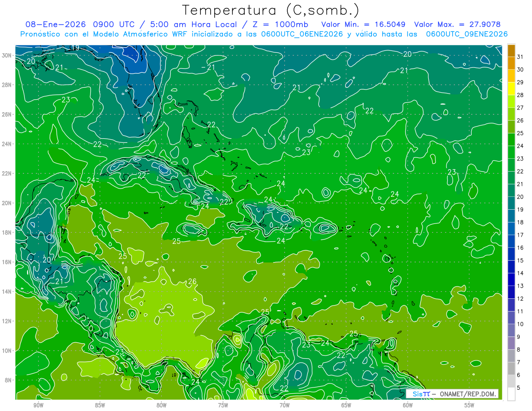
Task: Click the '9' value on the color scale
Action: click(519, 337)
